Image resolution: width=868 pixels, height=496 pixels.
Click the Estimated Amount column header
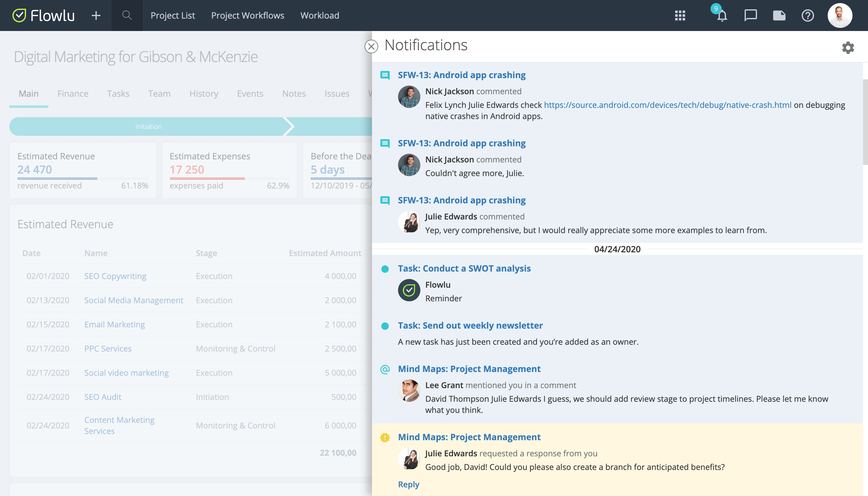[x=325, y=253]
